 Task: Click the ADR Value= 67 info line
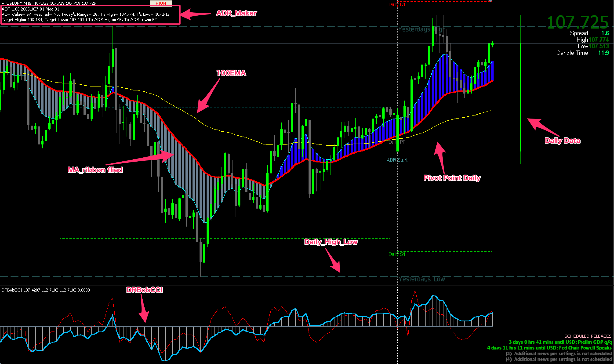[x=85, y=14]
